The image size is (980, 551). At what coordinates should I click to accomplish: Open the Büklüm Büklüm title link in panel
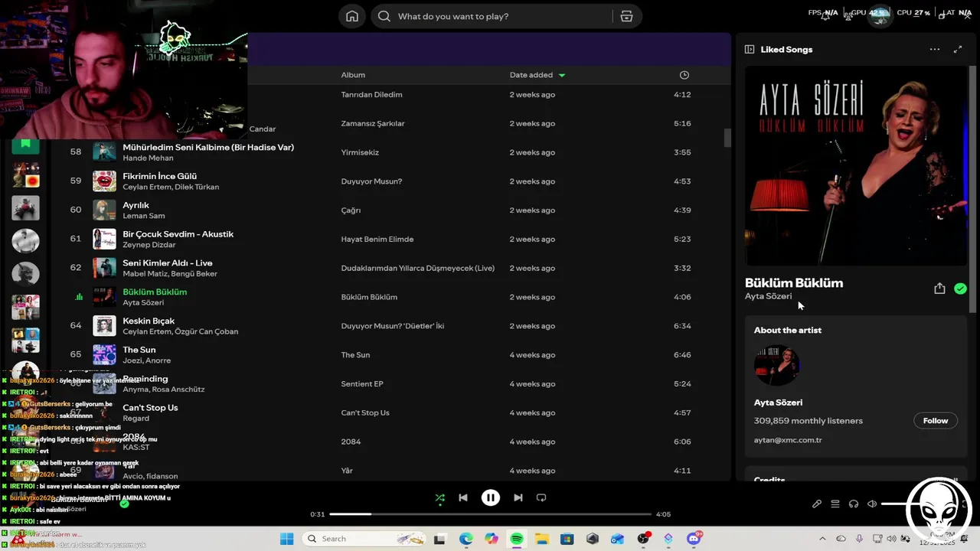point(794,282)
